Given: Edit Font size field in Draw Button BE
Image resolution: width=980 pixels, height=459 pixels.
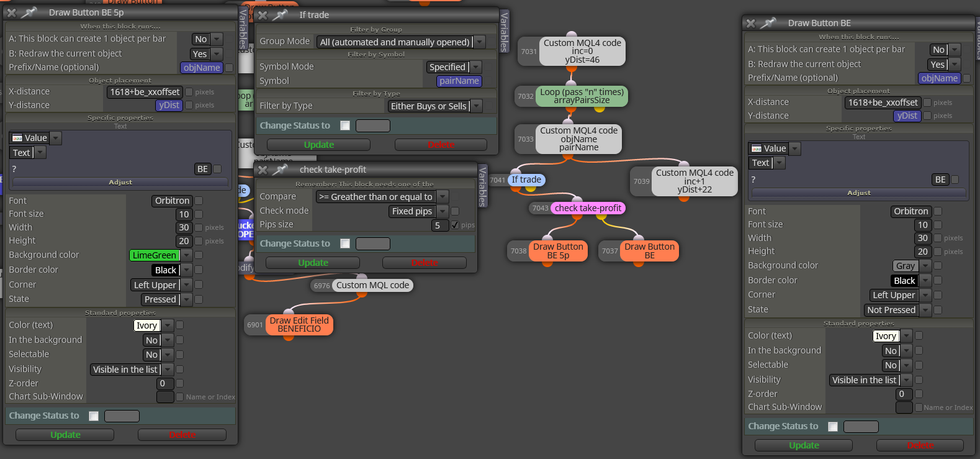Looking at the screenshot, I should 923,225.
